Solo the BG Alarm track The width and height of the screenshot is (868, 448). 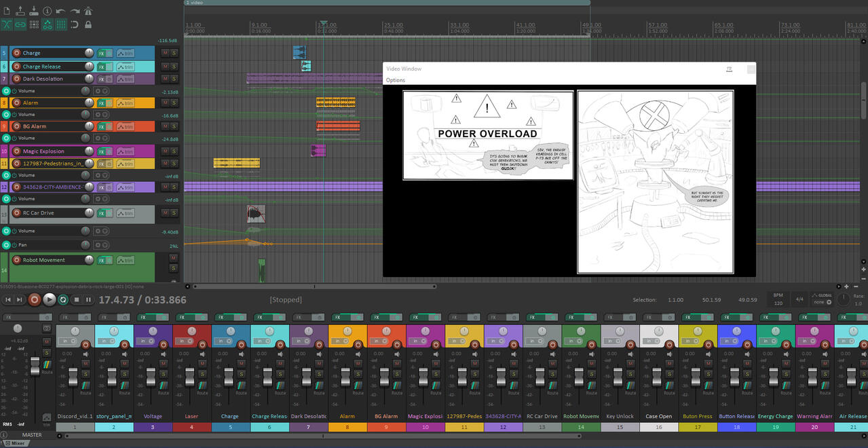(174, 126)
